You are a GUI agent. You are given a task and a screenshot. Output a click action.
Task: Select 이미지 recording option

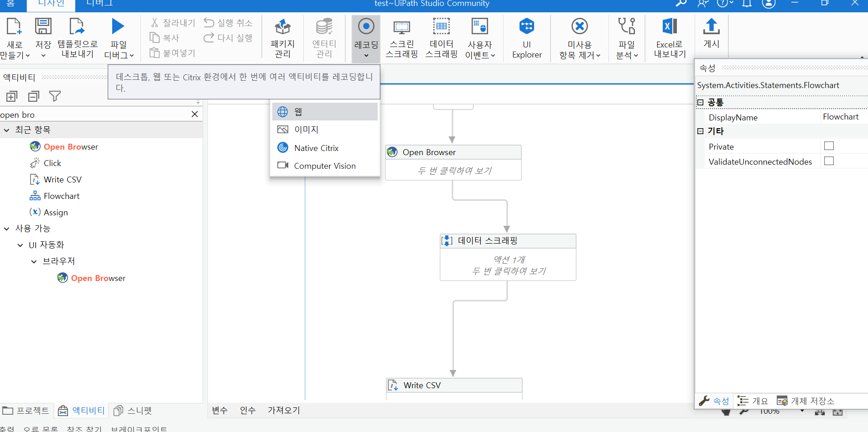(325, 130)
